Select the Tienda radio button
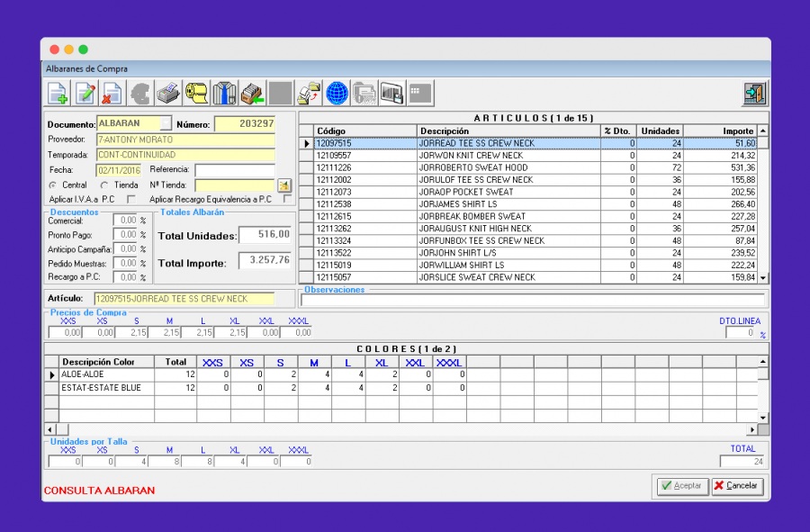 point(104,185)
